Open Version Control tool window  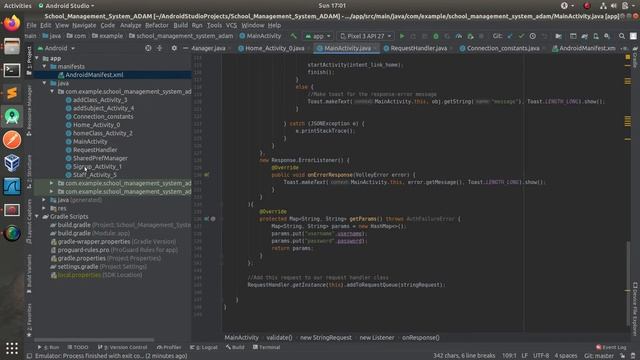point(122,347)
